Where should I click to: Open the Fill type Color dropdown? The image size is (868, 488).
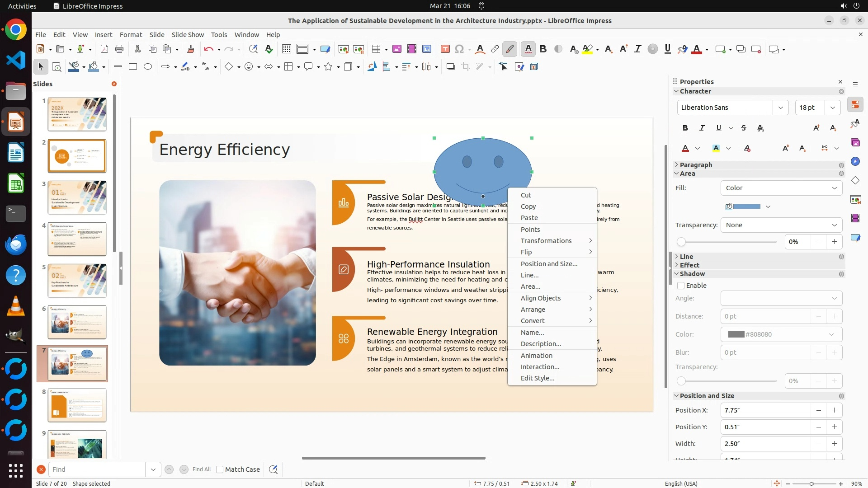781,188
